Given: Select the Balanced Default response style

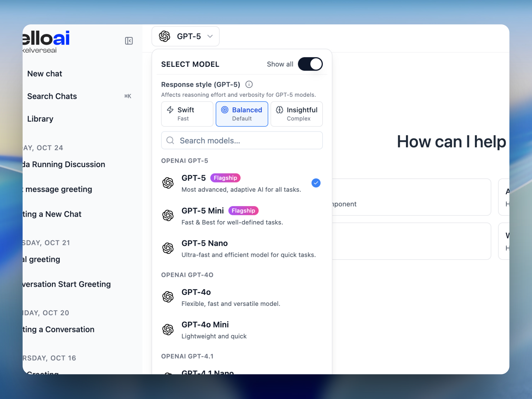Looking at the screenshot, I should tap(242, 114).
